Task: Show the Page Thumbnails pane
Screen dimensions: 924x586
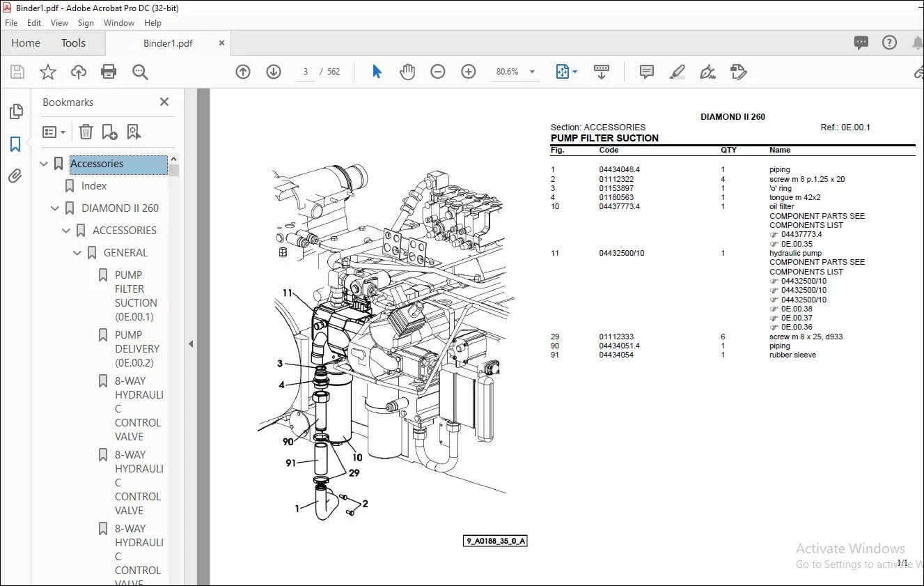Action: point(15,111)
